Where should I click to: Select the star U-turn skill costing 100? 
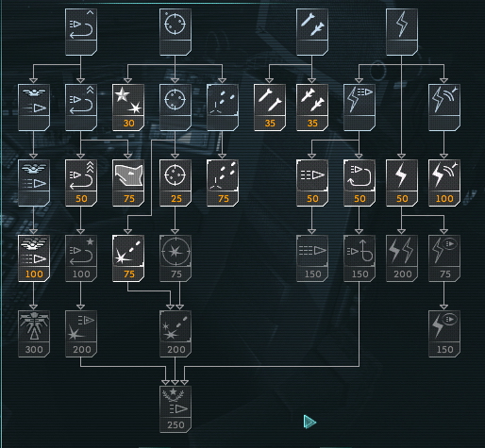(x=81, y=258)
